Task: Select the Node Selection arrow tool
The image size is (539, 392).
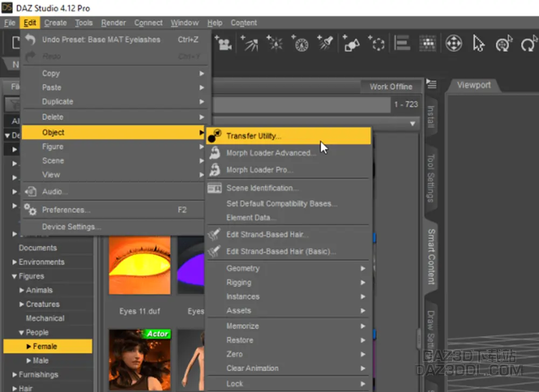Action: pos(479,44)
